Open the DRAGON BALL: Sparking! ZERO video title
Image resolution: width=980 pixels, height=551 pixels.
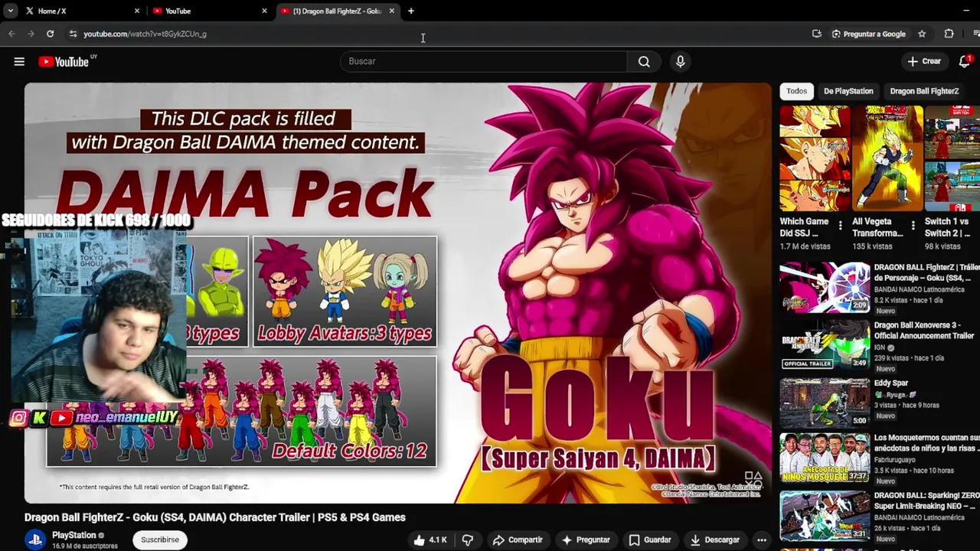[926, 500]
